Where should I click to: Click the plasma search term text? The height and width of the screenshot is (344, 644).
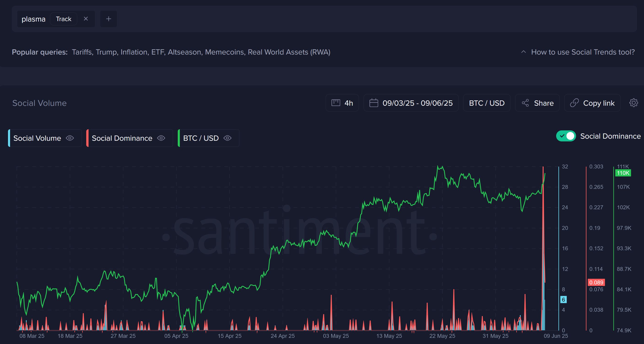pos(33,19)
